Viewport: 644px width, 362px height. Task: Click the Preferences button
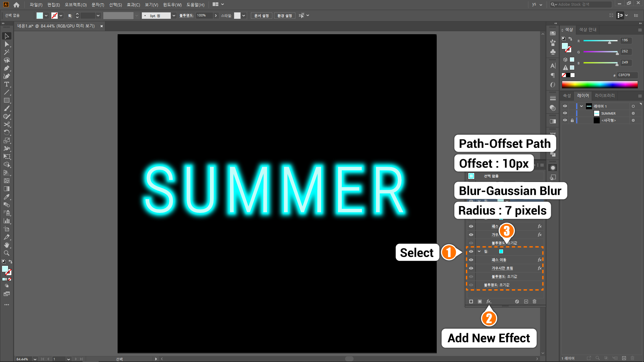pyautogui.click(x=284, y=16)
